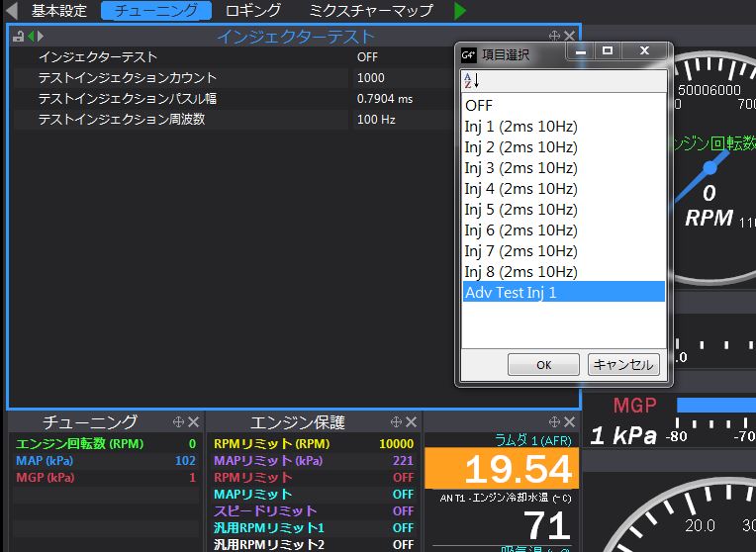Go to previous page with green left triangle
Viewport: 756px width, 552px height.
(x=31, y=37)
